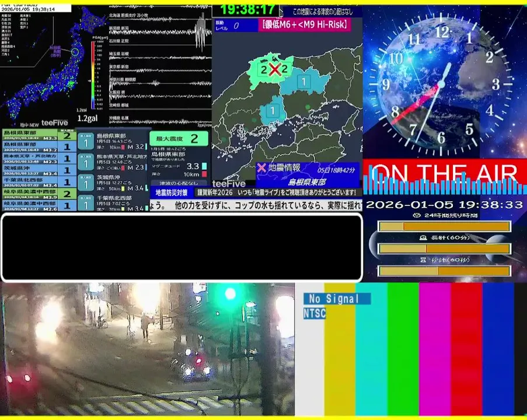Click the green 19:38:17 digital clock
Image resolution: width=527 pixels, height=420 pixels.
pyautogui.click(x=247, y=10)
